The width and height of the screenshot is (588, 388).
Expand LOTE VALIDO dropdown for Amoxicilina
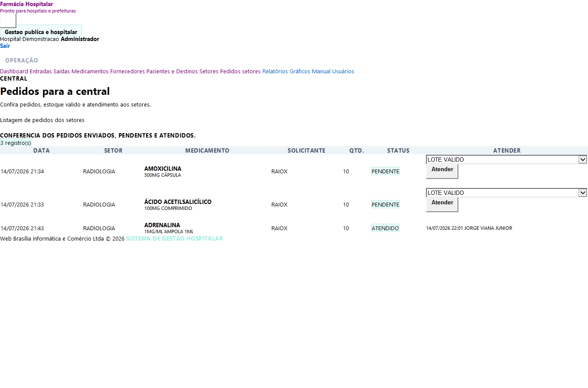point(507,160)
